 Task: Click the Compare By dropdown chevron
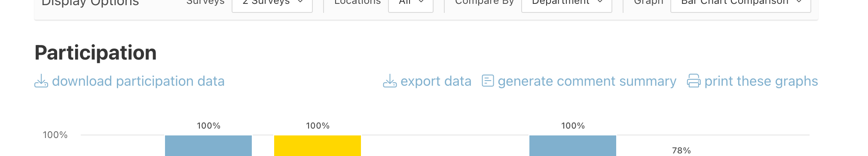[600, 2]
